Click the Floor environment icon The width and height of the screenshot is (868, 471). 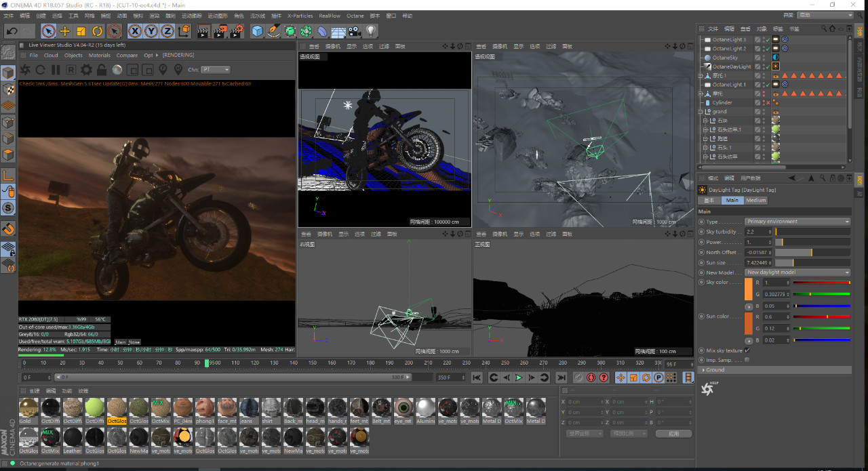coord(338,30)
